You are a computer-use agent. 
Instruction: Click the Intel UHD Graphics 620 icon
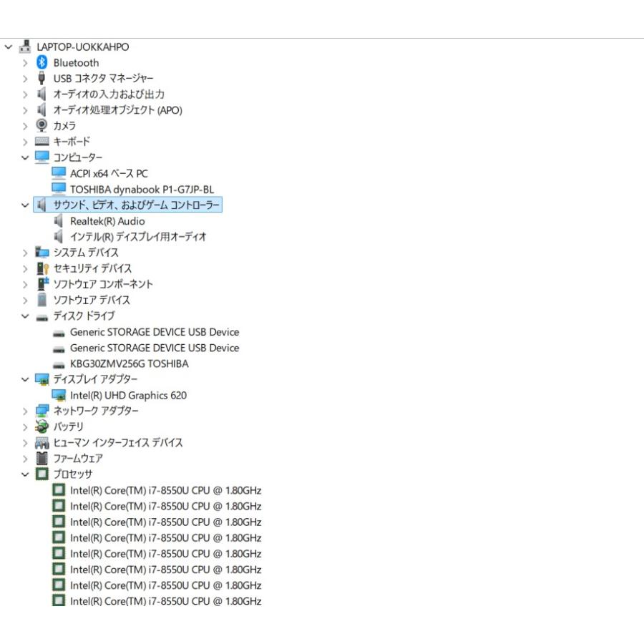(59, 395)
